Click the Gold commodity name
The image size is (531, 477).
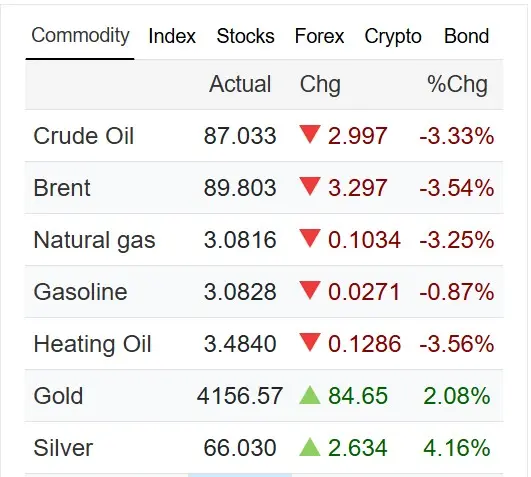point(58,396)
